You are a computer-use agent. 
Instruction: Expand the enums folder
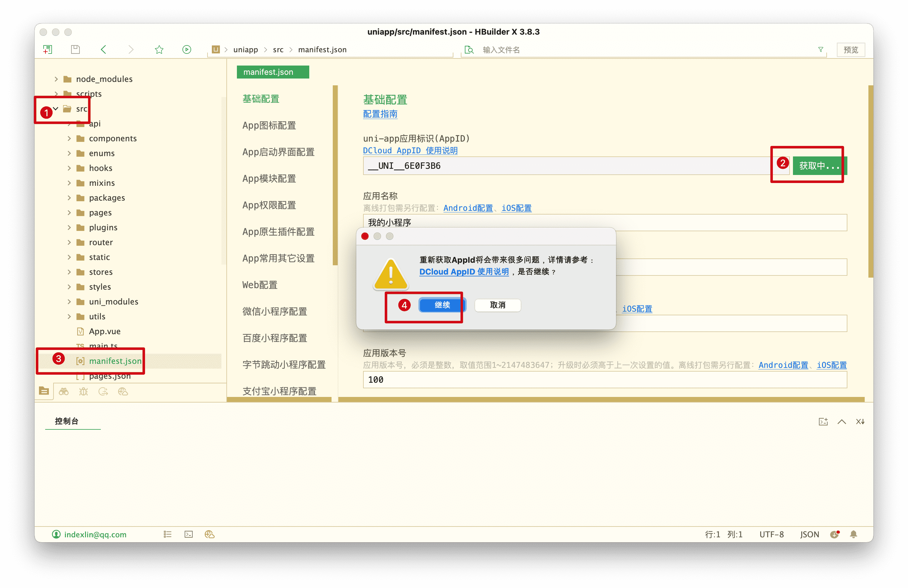pos(69,153)
